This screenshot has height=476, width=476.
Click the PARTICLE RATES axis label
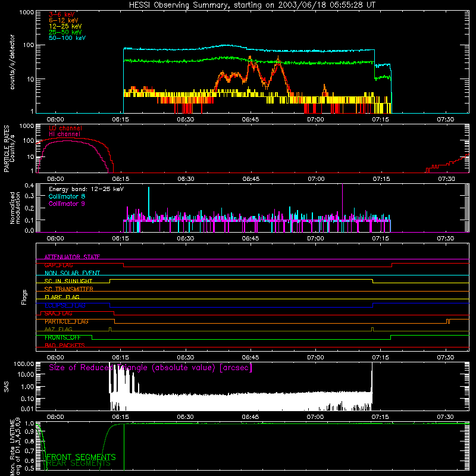[x=7, y=148]
